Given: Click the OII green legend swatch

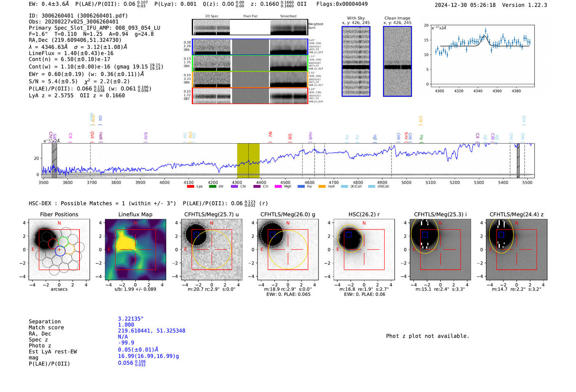Looking at the screenshot, I should (x=213, y=186).
